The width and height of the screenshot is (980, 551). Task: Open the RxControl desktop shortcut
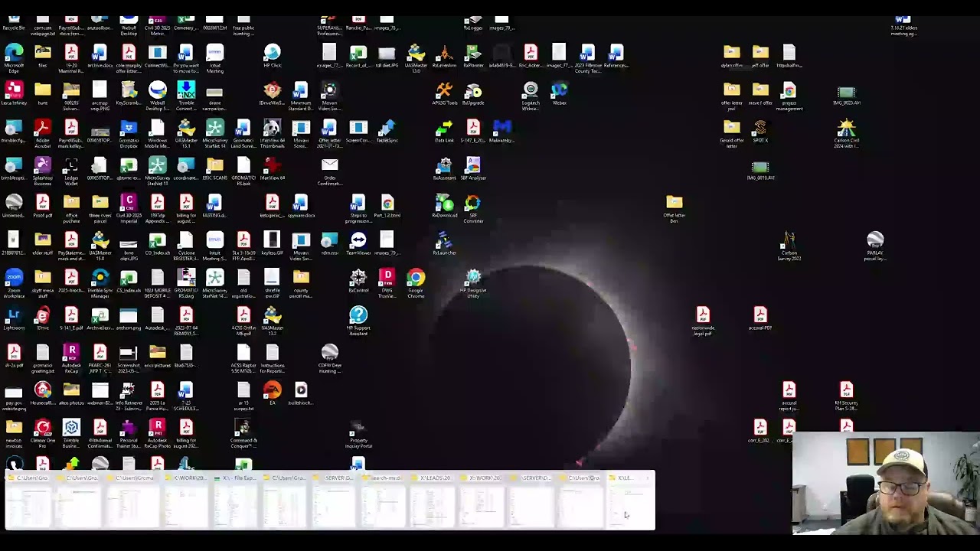click(358, 279)
